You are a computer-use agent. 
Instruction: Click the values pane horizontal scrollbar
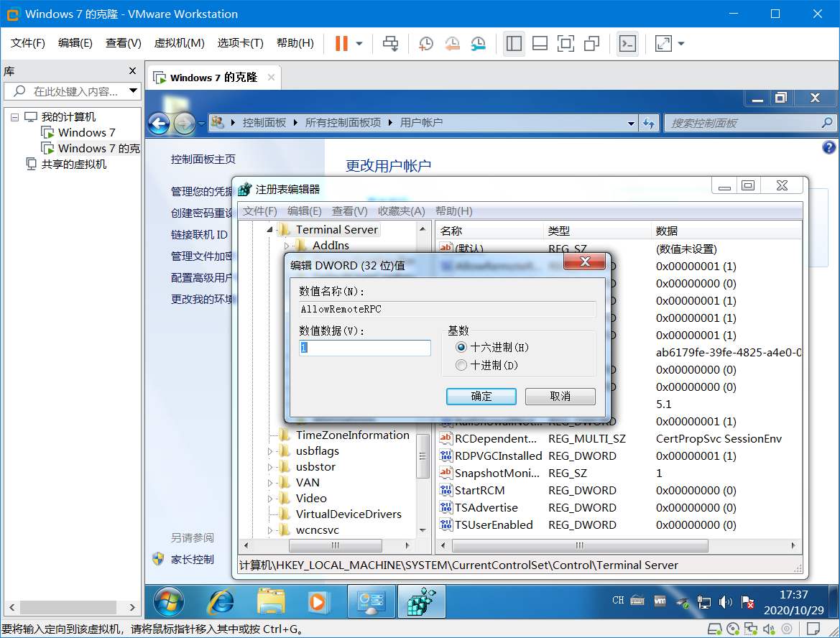(x=580, y=545)
